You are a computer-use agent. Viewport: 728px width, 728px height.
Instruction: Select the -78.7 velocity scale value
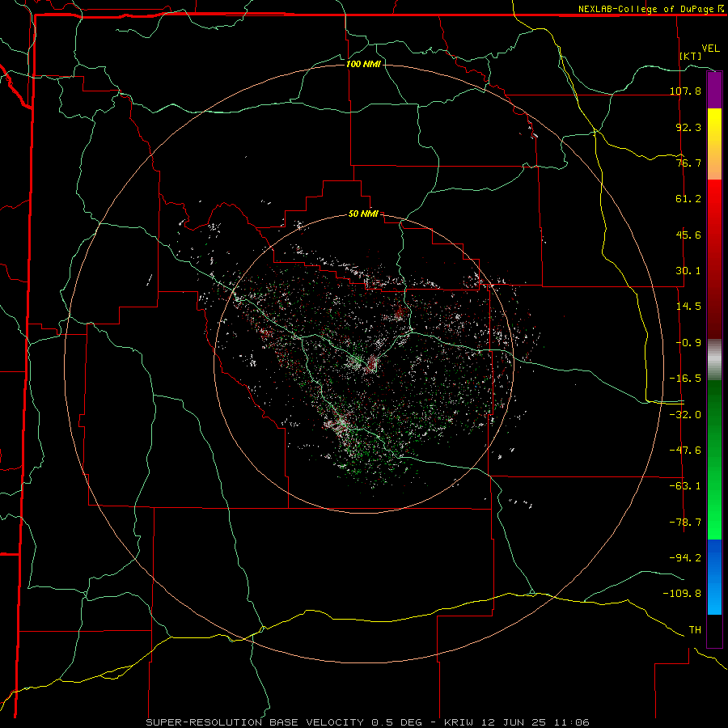click(685, 523)
